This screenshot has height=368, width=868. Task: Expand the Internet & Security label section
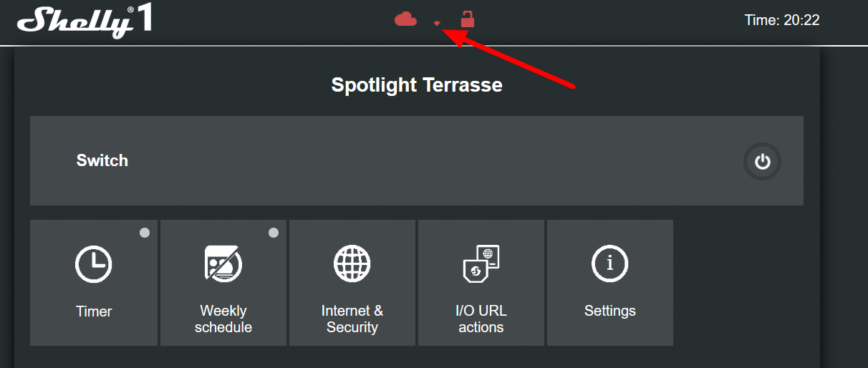(352, 319)
